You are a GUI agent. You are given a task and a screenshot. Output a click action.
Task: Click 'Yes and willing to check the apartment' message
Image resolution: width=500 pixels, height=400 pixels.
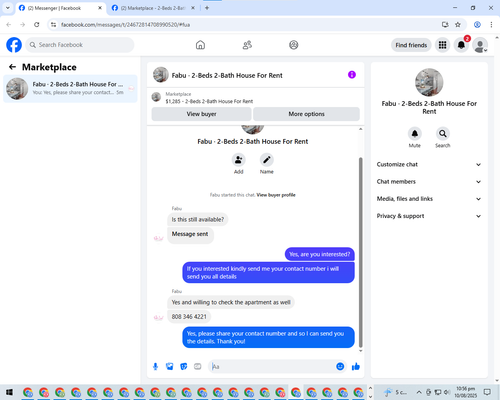tap(231, 302)
